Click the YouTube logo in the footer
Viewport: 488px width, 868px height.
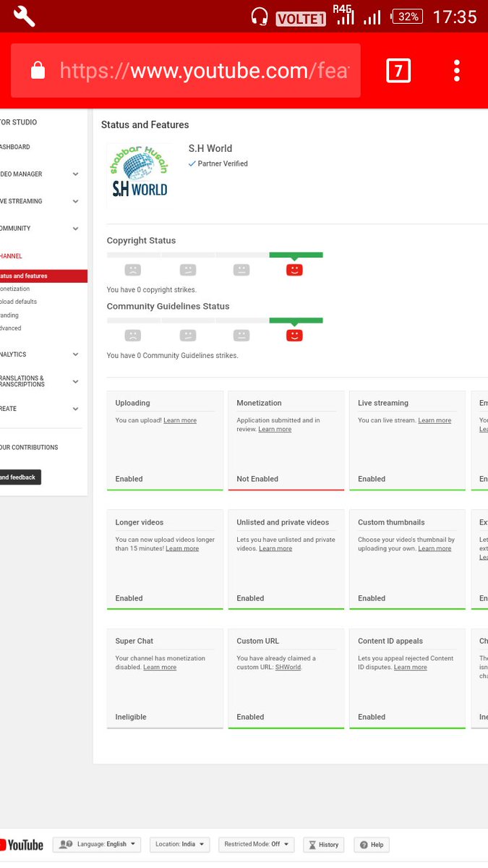[22, 845]
